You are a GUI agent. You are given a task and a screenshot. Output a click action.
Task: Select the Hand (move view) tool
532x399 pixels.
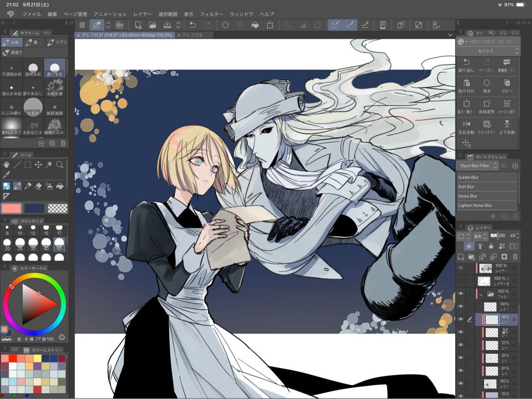click(x=6, y=164)
